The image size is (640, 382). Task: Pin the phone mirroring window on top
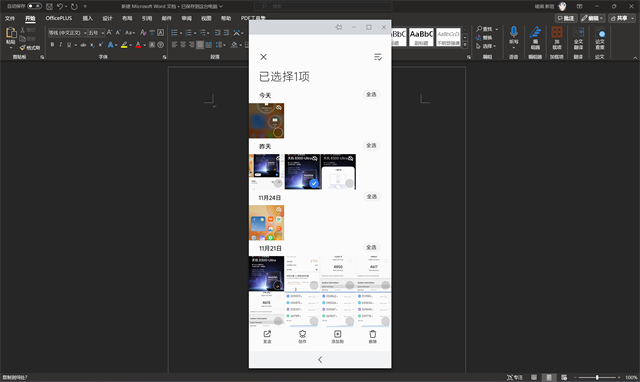click(338, 27)
